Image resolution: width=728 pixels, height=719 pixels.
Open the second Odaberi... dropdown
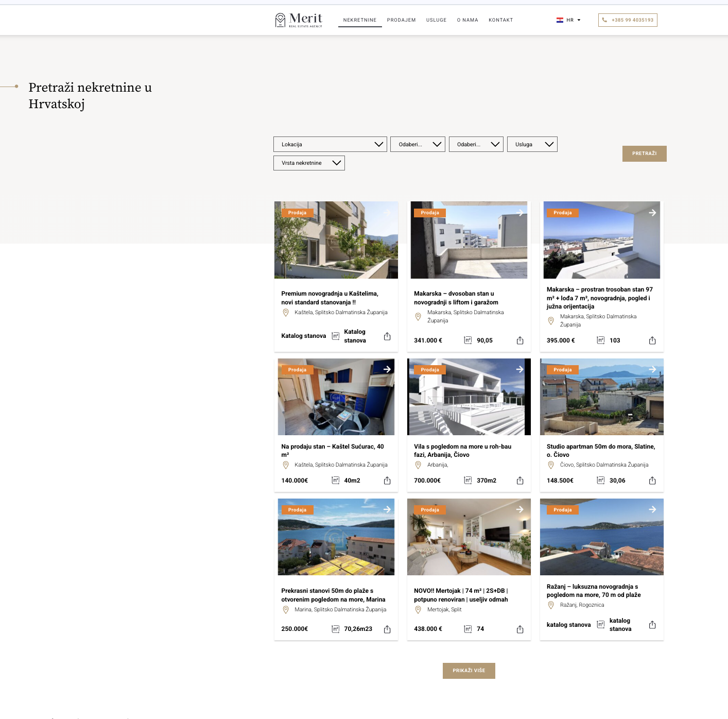point(476,144)
